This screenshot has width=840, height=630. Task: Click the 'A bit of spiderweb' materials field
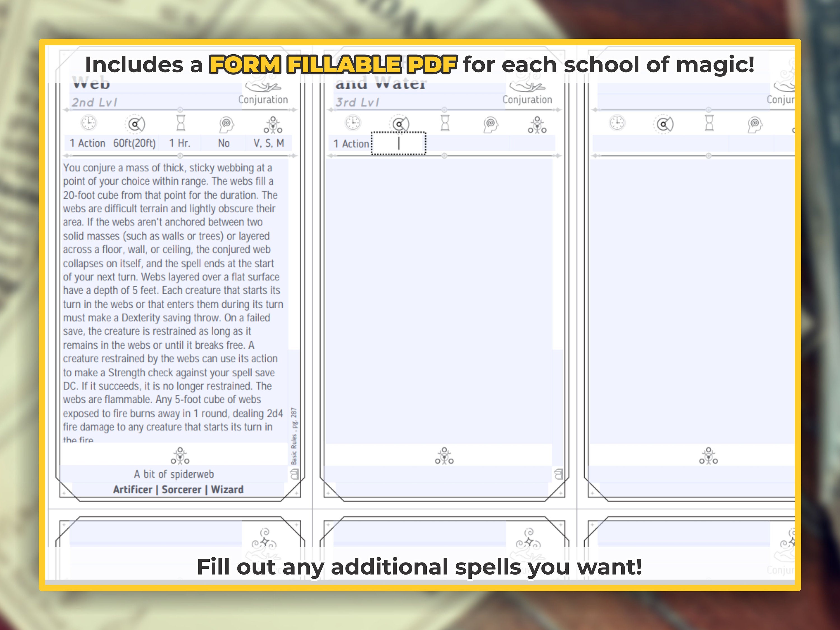174,474
